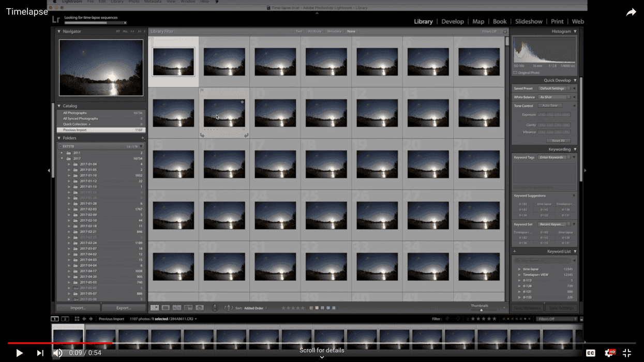Click the Import button
Image resolution: width=644 pixels, height=362 pixels.
[x=78, y=308]
